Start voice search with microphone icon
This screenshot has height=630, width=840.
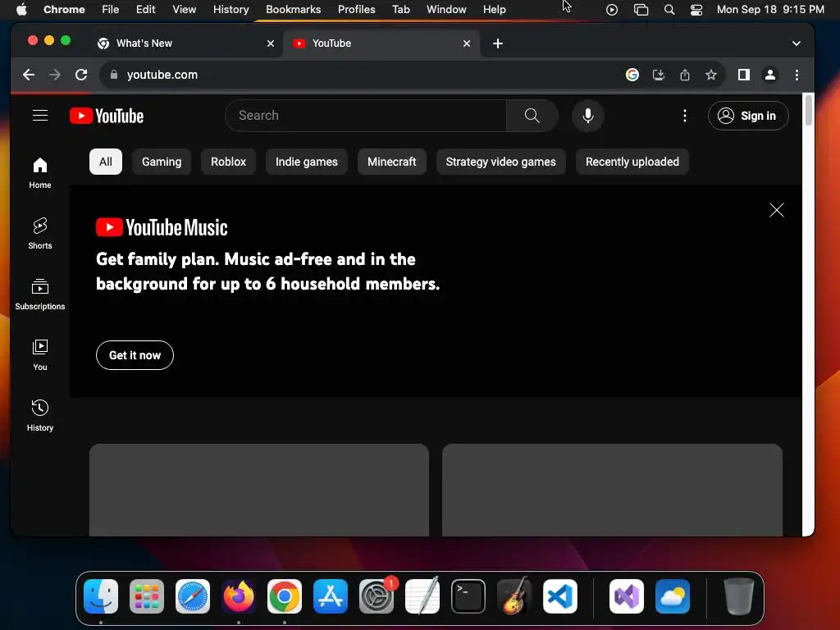click(x=587, y=116)
